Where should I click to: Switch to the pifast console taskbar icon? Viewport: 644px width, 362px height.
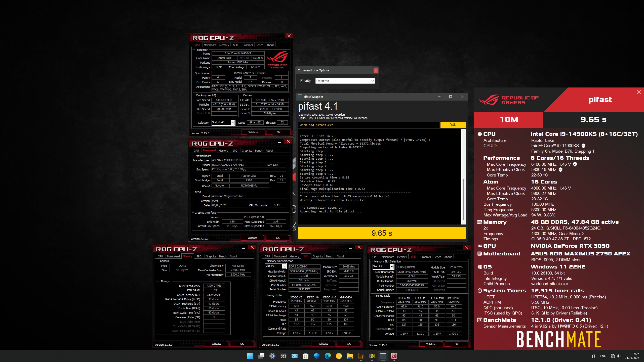pyautogui.click(x=383, y=356)
